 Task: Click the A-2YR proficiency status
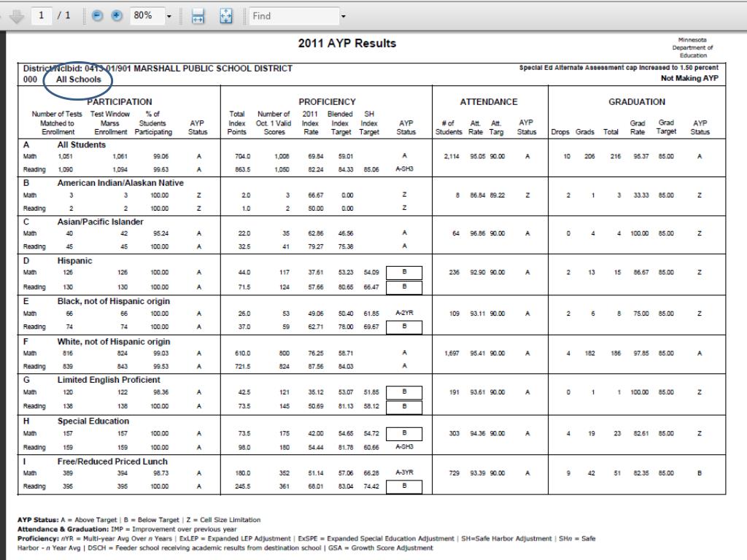coord(404,313)
